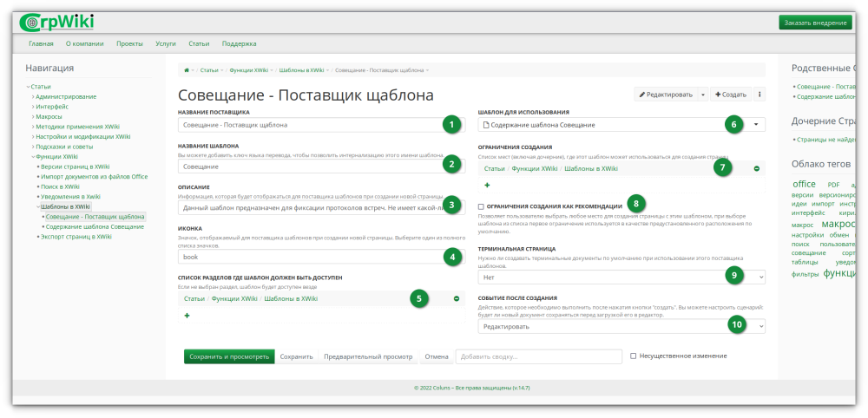Click PDF tag in tag cloud
Viewport: 868px width, 418px height.
coord(833,186)
